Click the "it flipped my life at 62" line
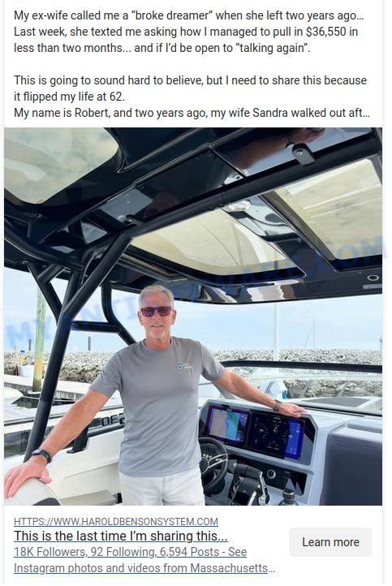The image size is (392, 586). tap(69, 97)
